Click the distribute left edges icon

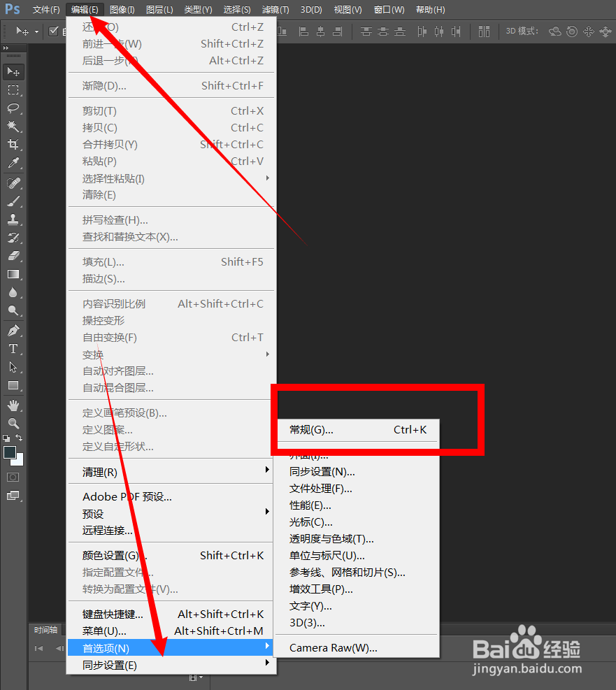(422, 31)
